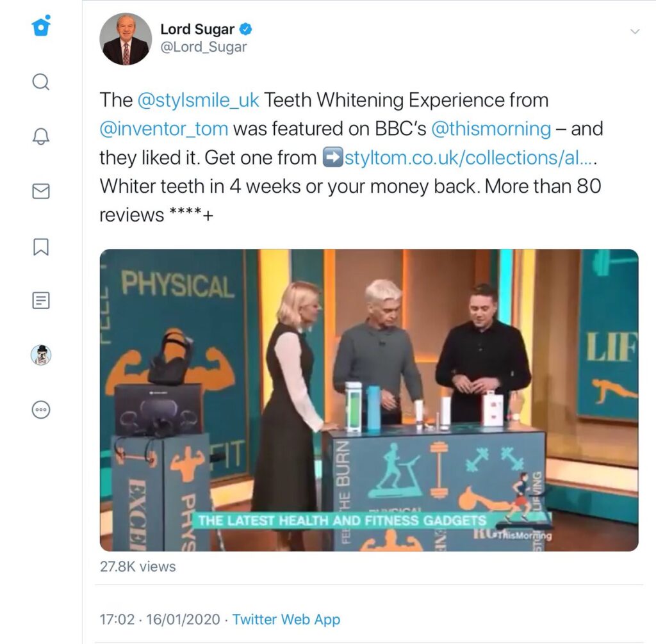Open Explore search magnifier icon

coord(41,82)
